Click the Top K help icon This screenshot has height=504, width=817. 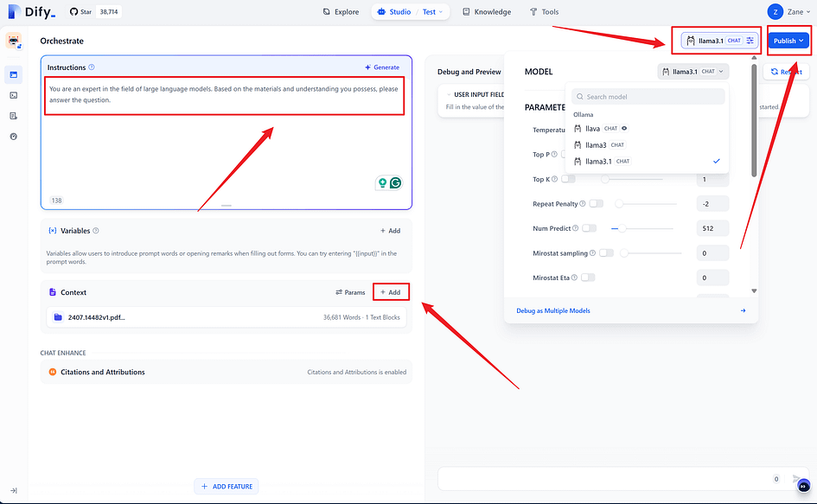tap(554, 179)
